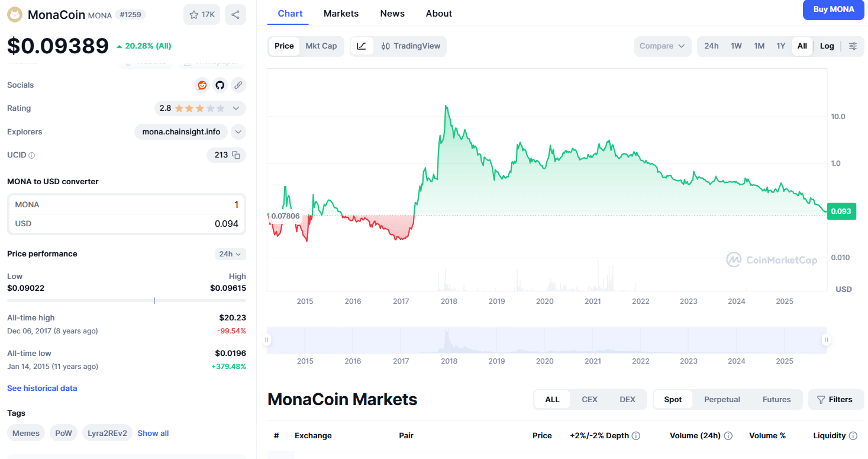Viewport: 868px width, 459px height.
Task: Switch the chart to Mkt Cap
Action: tap(321, 46)
